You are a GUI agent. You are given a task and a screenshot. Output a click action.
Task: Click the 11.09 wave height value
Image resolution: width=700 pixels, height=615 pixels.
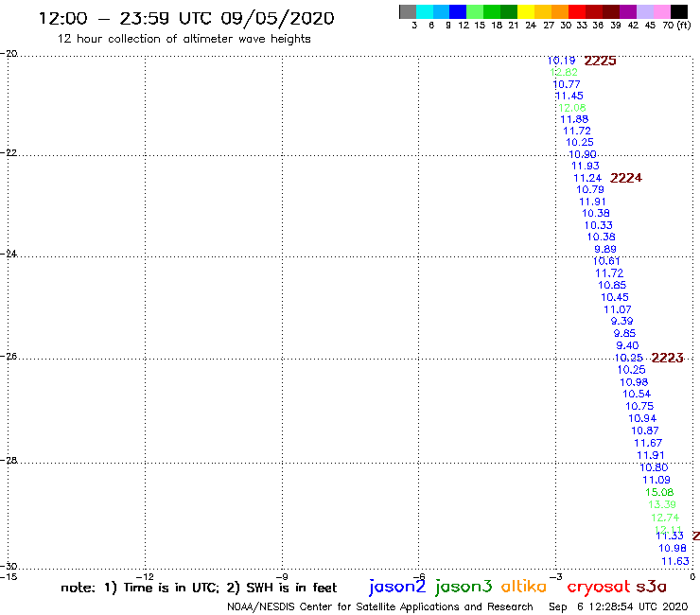coord(656,480)
